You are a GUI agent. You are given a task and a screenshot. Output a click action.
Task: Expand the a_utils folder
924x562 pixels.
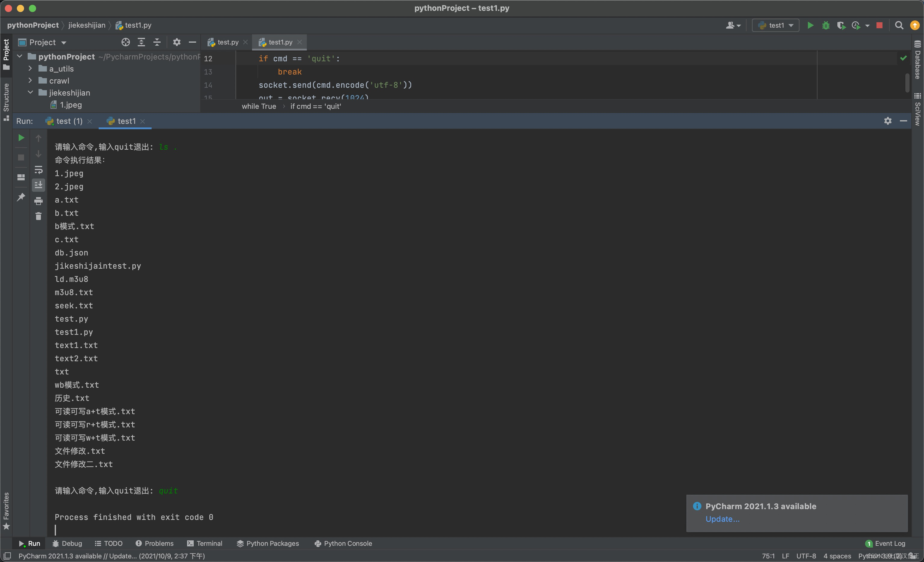click(x=30, y=69)
